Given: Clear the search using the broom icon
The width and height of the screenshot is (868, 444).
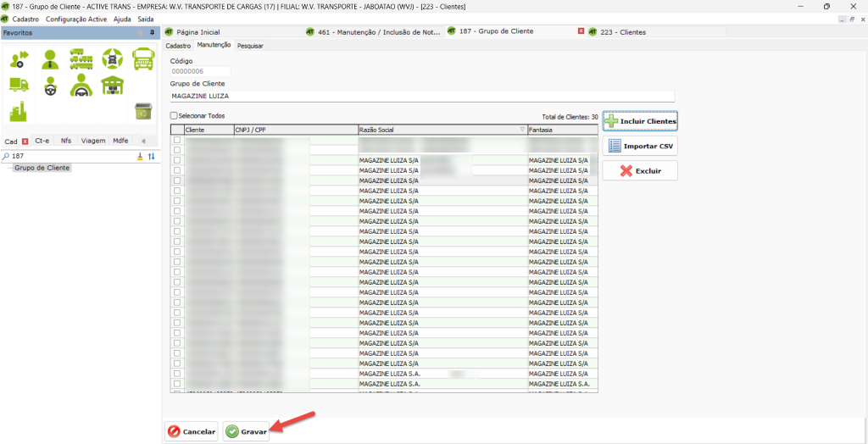Looking at the screenshot, I should pos(141,157).
